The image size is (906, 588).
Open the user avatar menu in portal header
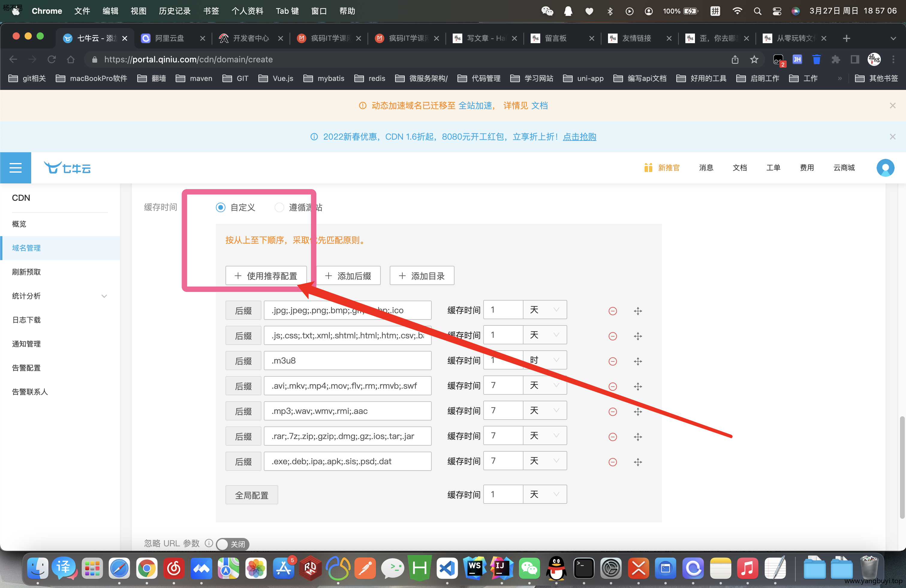[885, 168]
